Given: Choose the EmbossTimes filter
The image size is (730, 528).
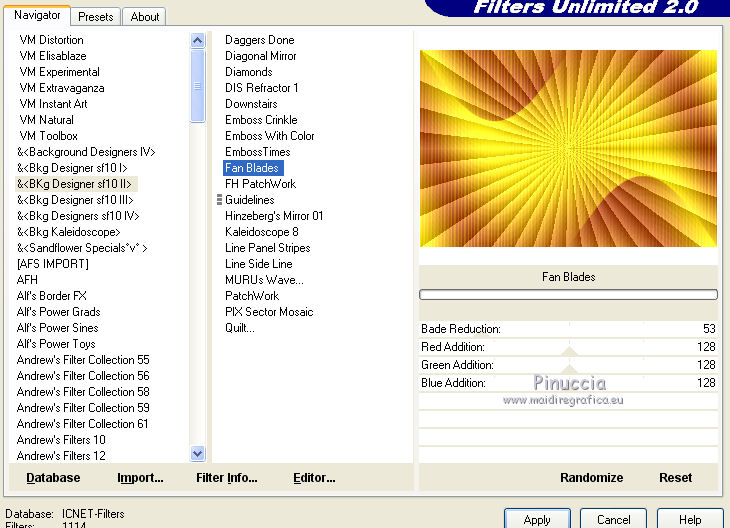Looking at the screenshot, I should point(257,152).
